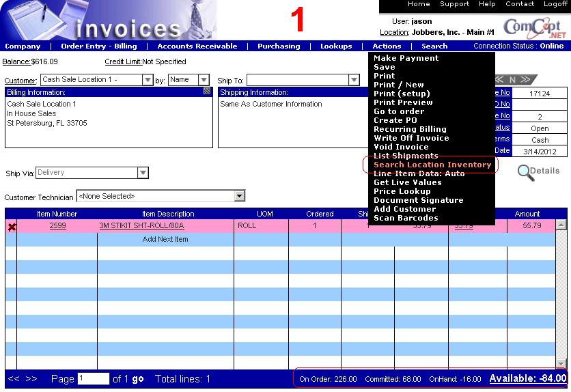The height and width of the screenshot is (392, 571).
Task: Click the Details magnifying glass icon
Action: pyautogui.click(x=526, y=171)
